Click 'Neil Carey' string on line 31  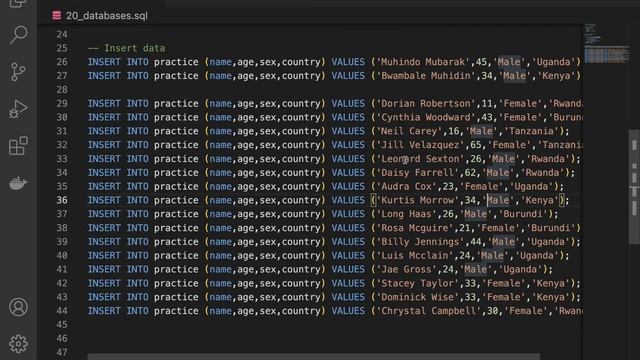[x=409, y=131]
